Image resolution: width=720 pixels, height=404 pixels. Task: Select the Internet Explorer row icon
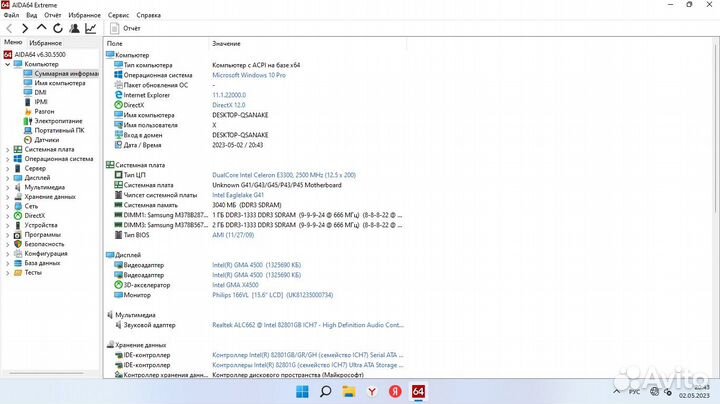click(118, 95)
